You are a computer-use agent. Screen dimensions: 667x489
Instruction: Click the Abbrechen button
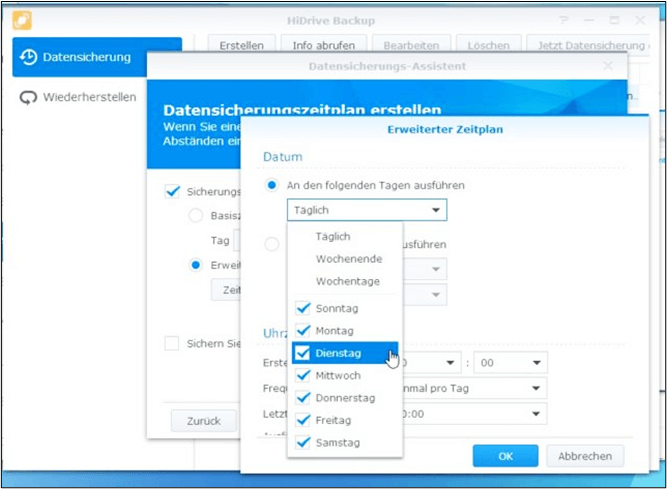[x=585, y=456]
